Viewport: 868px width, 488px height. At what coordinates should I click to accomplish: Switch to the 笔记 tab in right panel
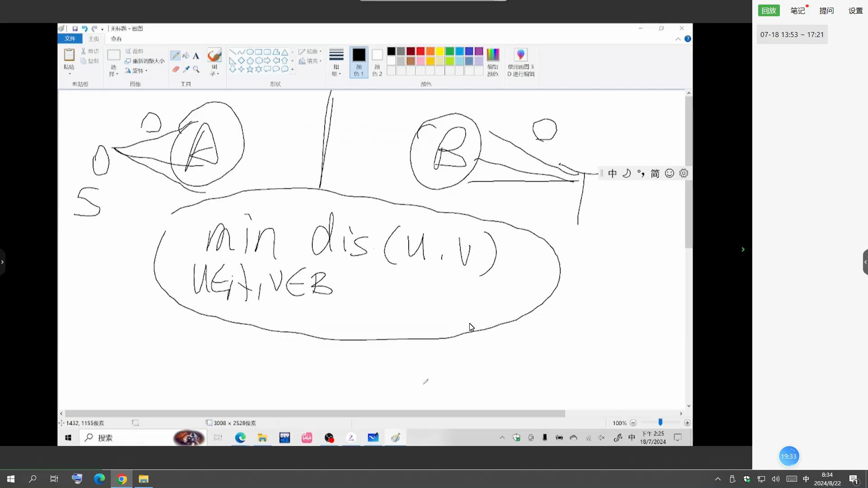[x=797, y=10]
